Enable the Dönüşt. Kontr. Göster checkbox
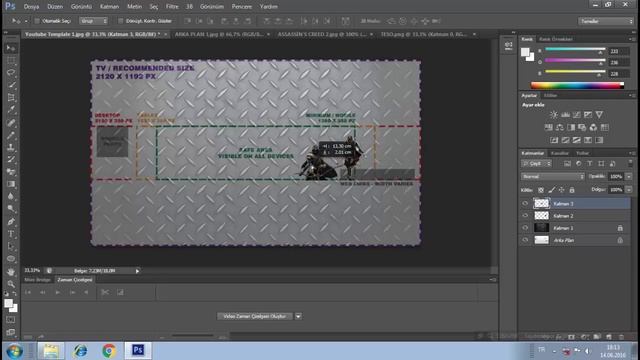The width and height of the screenshot is (640, 360). click(x=120, y=21)
